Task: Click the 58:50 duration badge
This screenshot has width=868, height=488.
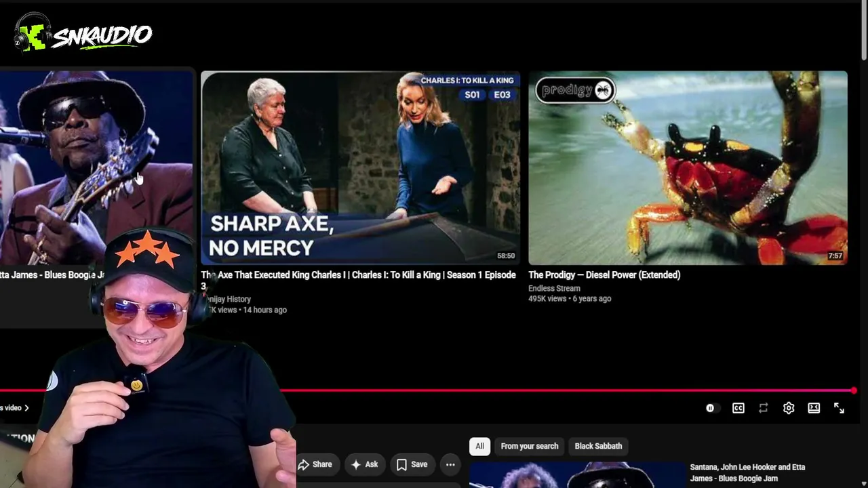Action: click(x=506, y=256)
